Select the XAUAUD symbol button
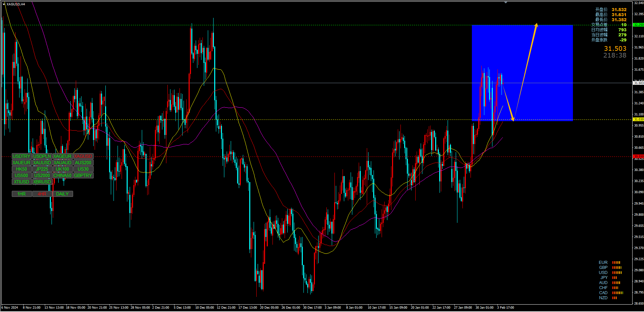Image resolution: width=644 pixels, height=312 pixels. (x=63, y=163)
